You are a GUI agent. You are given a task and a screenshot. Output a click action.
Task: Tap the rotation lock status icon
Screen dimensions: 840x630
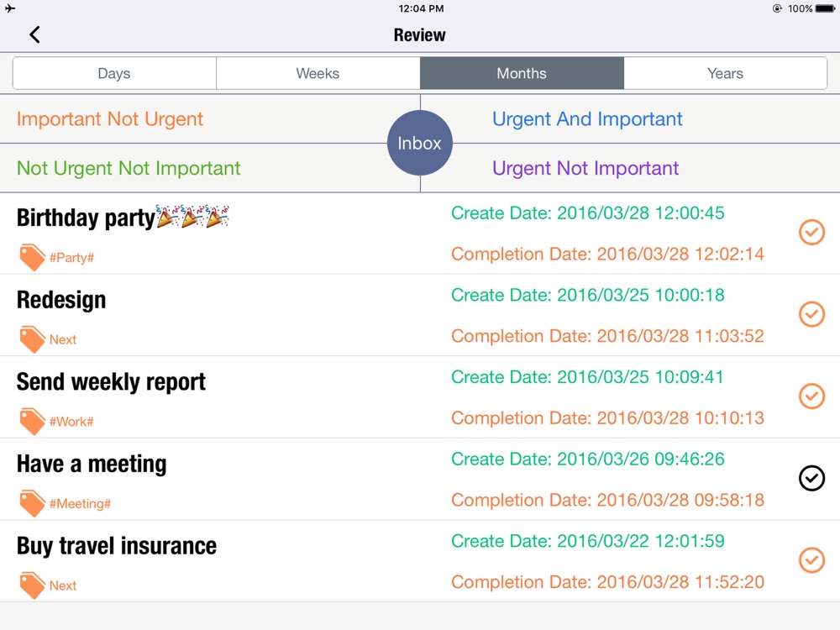click(x=777, y=8)
